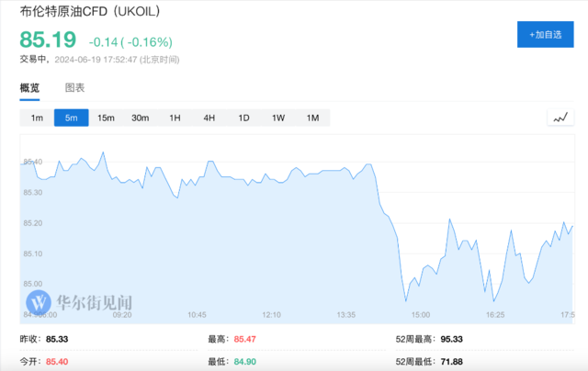Switch to the 图表 tab

74,88
